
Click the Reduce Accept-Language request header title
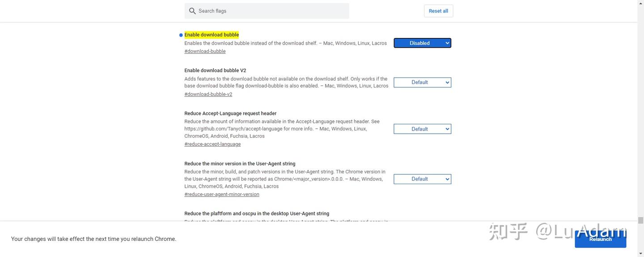[x=230, y=114]
